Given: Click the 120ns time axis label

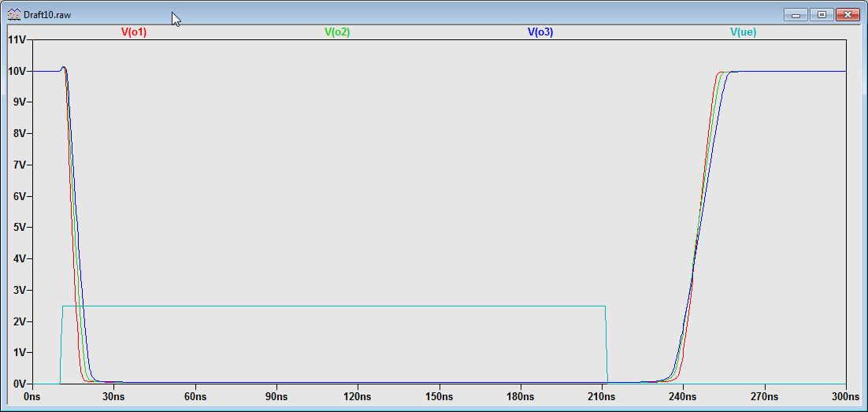Looking at the screenshot, I should (358, 397).
